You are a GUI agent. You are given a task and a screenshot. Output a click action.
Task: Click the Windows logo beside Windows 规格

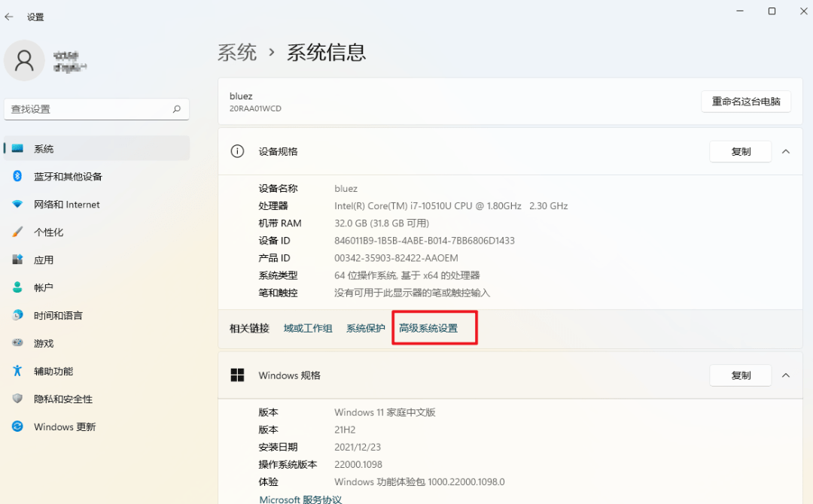tap(237, 375)
